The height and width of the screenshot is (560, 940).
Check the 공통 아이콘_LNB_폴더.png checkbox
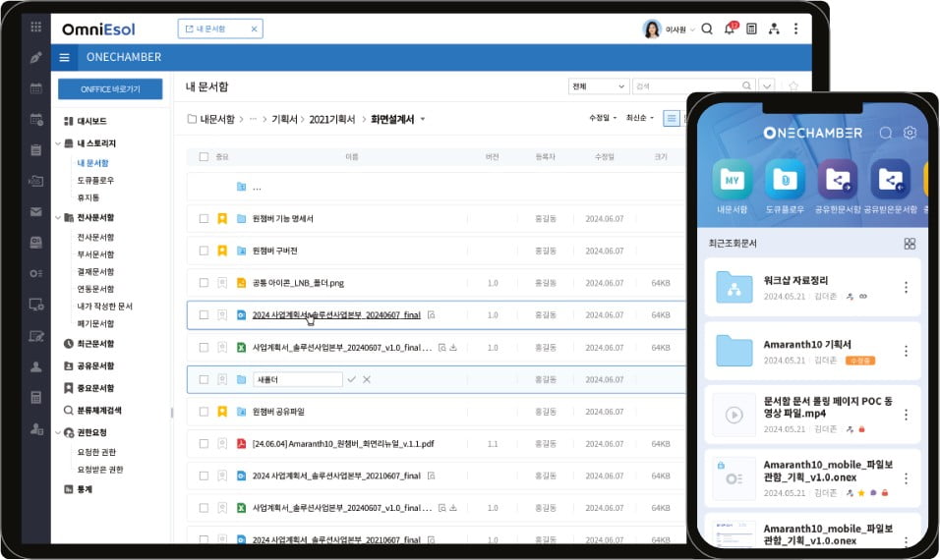pos(204,283)
